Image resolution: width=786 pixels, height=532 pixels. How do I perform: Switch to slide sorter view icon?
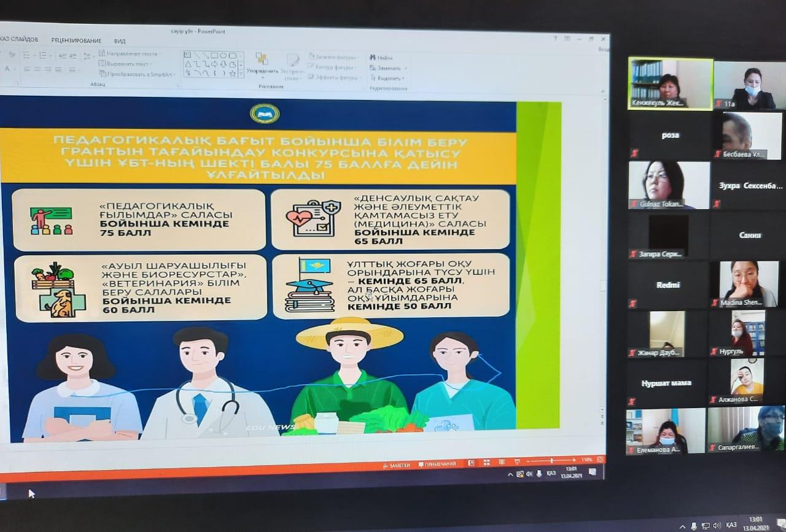tap(486, 463)
